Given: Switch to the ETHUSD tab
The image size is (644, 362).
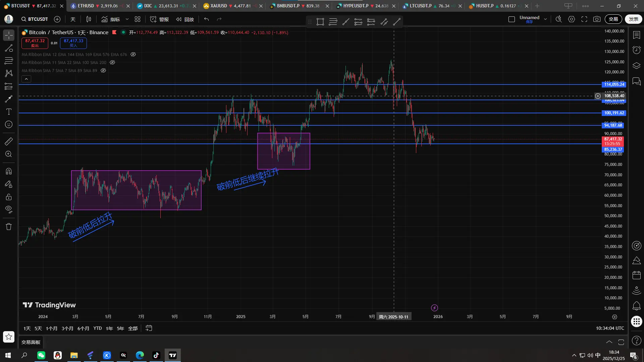Looking at the screenshot, I should (86, 6).
